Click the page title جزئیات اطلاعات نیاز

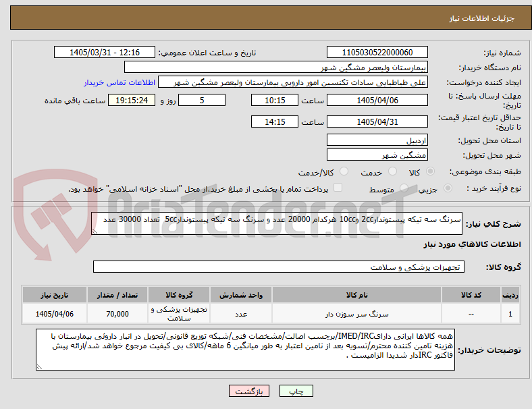tap(482, 18)
